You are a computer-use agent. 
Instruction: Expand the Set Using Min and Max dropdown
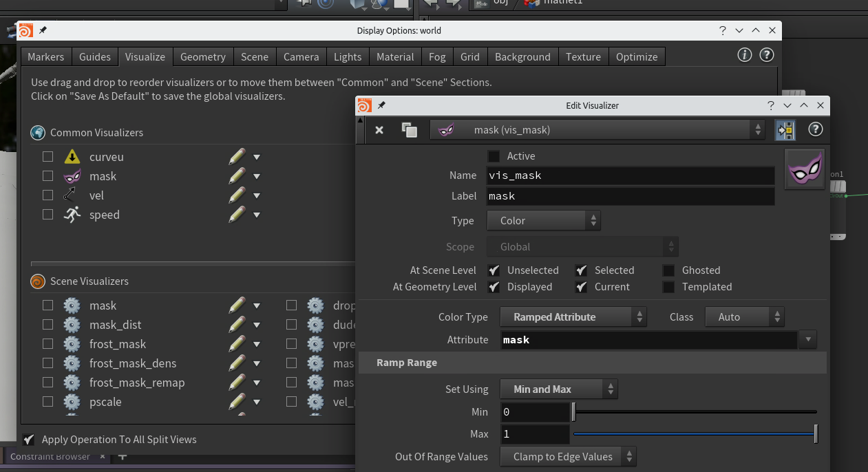[x=558, y=389]
